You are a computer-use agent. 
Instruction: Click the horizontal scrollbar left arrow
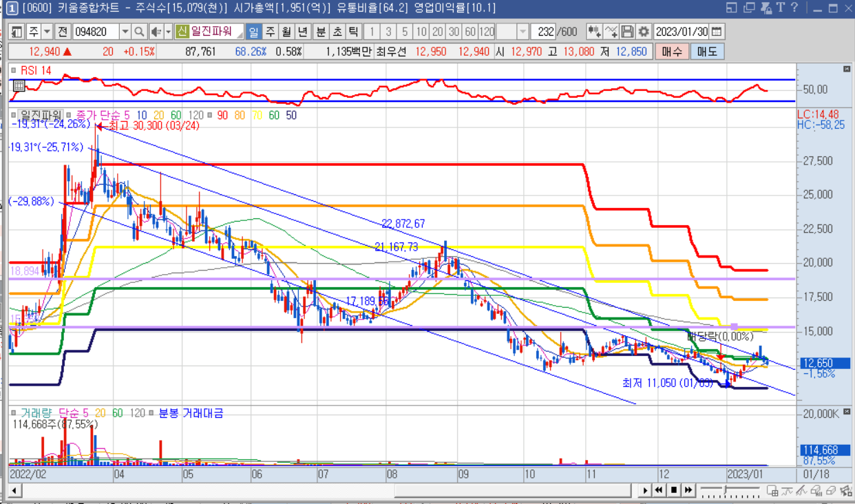click(14, 491)
